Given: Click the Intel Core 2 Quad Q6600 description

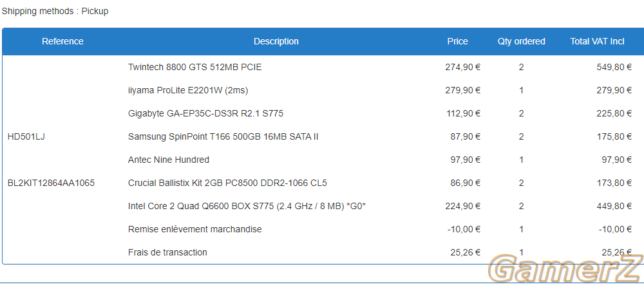Looking at the screenshot, I should point(247,206).
